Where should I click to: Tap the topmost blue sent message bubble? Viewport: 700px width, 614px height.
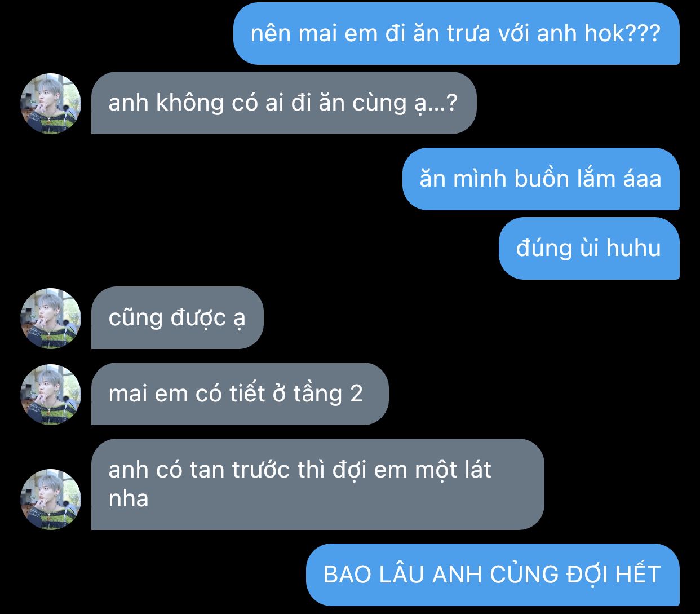point(457,34)
